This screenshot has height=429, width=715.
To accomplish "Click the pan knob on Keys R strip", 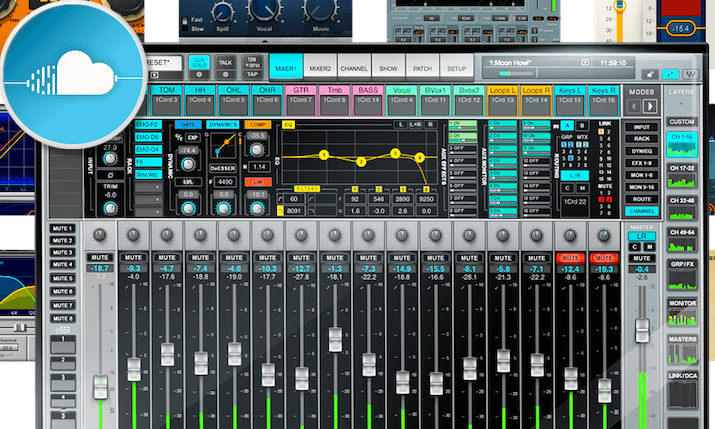I will tap(604, 235).
